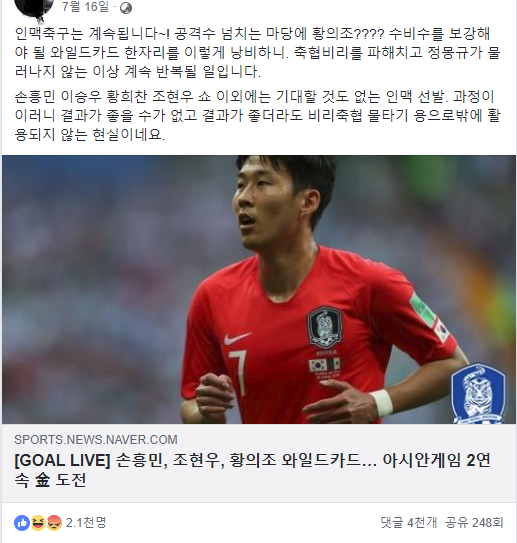Screen dimensions: 517x543
Task: Click the jersey number 7 in photo
Action: 238,372
